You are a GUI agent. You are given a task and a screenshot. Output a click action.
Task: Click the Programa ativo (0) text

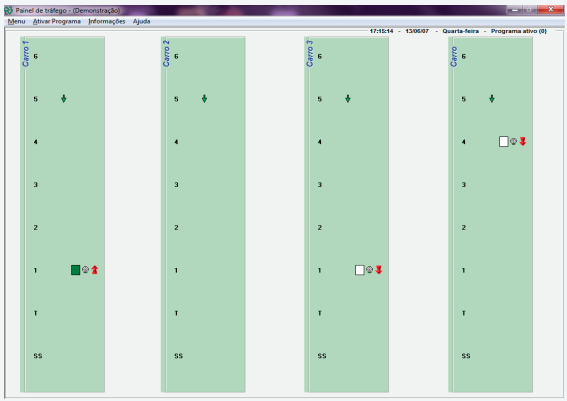click(x=519, y=31)
